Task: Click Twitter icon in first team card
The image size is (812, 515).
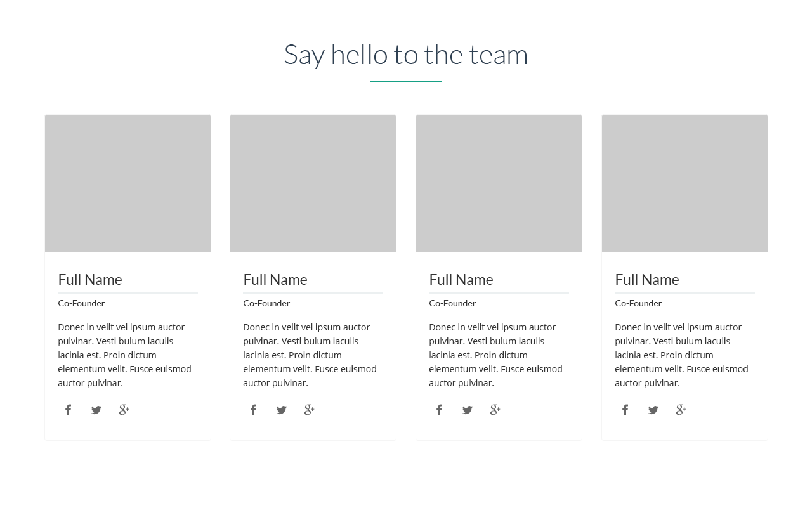Action: (x=96, y=410)
